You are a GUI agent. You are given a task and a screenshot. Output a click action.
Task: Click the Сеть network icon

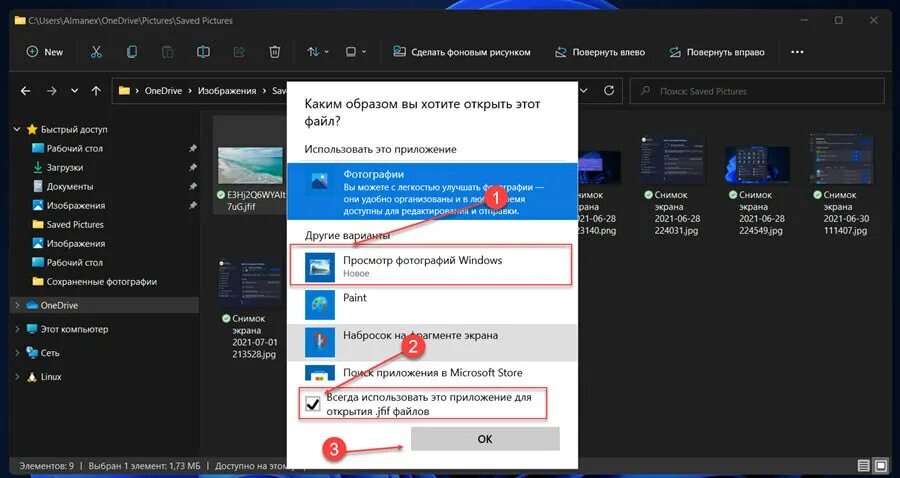click(x=32, y=353)
